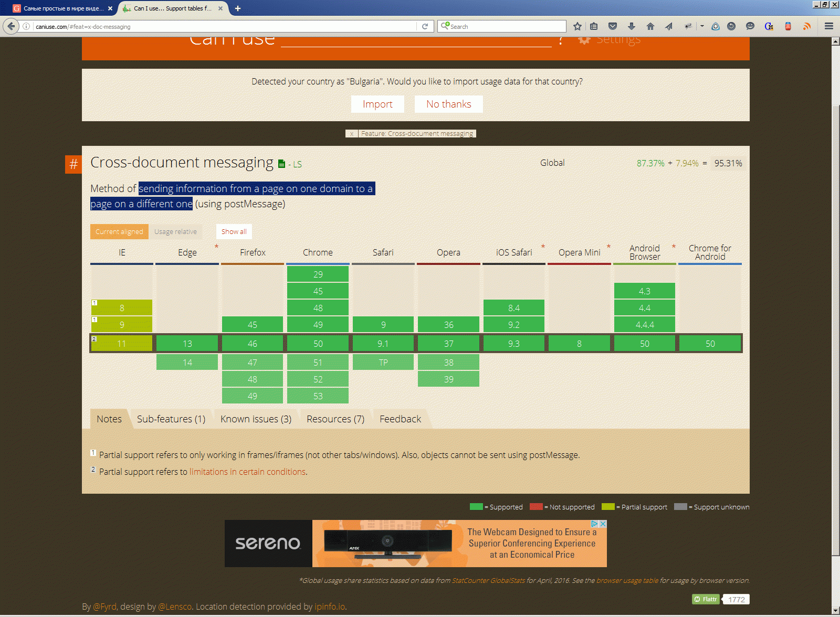
Task: Click the address bar URL field
Action: pyautogui.click(x=226, y=26)
